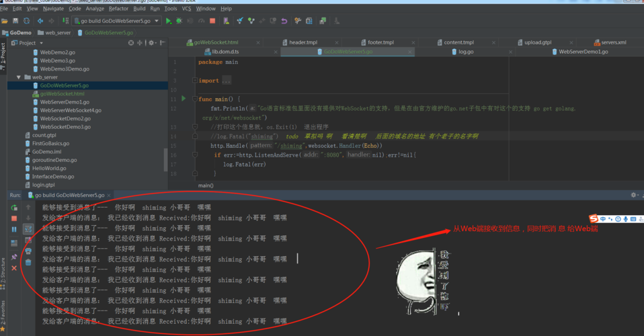This screenshot has height=336, width=644.
Task: Open the Project panel gear settings
Action: point(151,43)
